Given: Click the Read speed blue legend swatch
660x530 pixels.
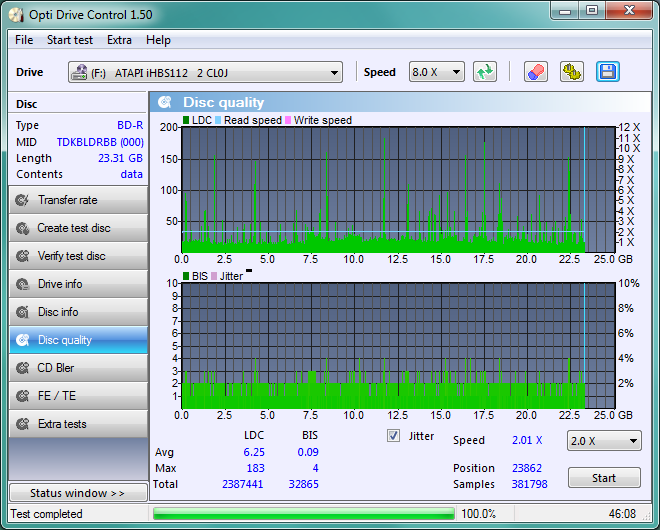Looking at the screenshot, I should coord(218,120).
